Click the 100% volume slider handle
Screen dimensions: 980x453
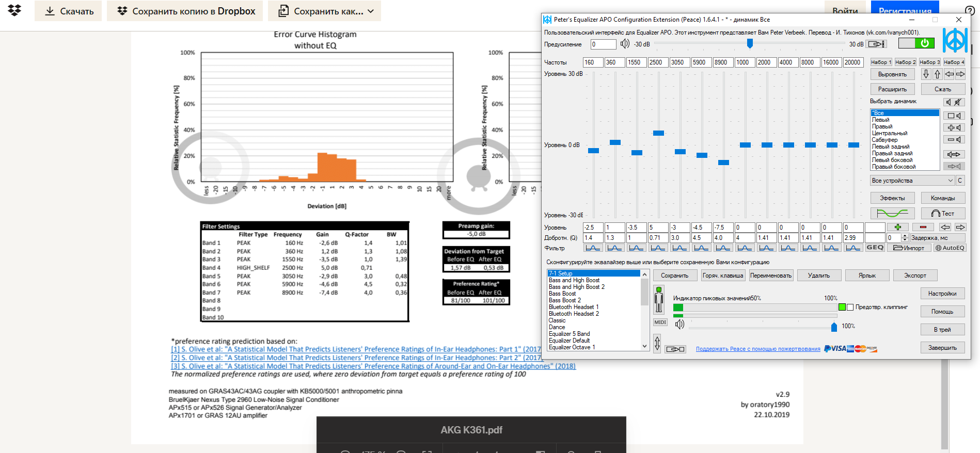click(x=834, y=327)
